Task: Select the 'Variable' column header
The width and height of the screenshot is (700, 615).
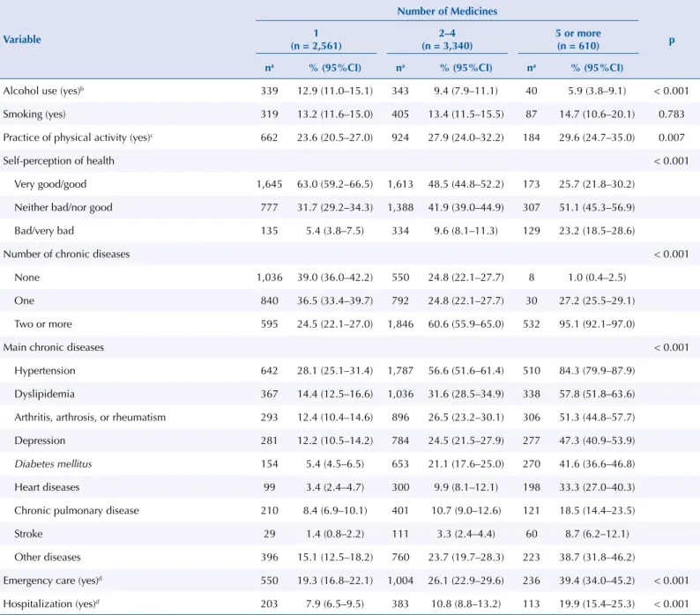Action: [x=22, y=40]
